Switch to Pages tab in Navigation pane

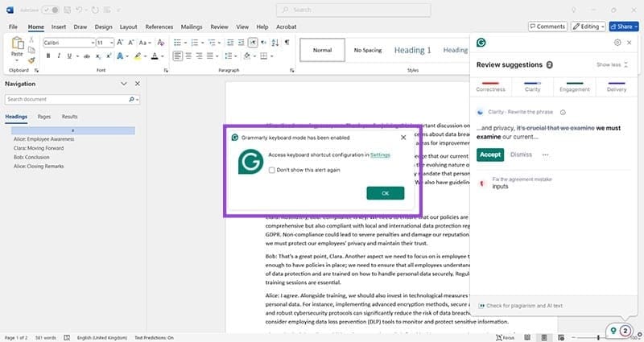[44, 117]
